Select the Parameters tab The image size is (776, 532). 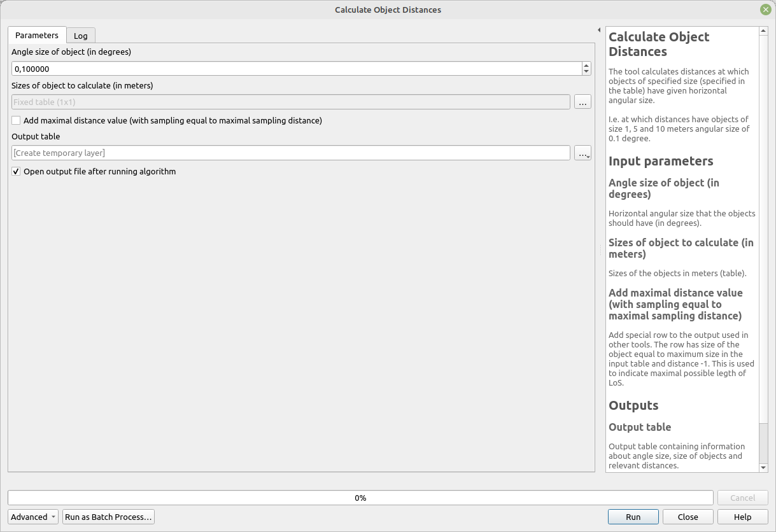pyautogui.click(x=36, y=36)
